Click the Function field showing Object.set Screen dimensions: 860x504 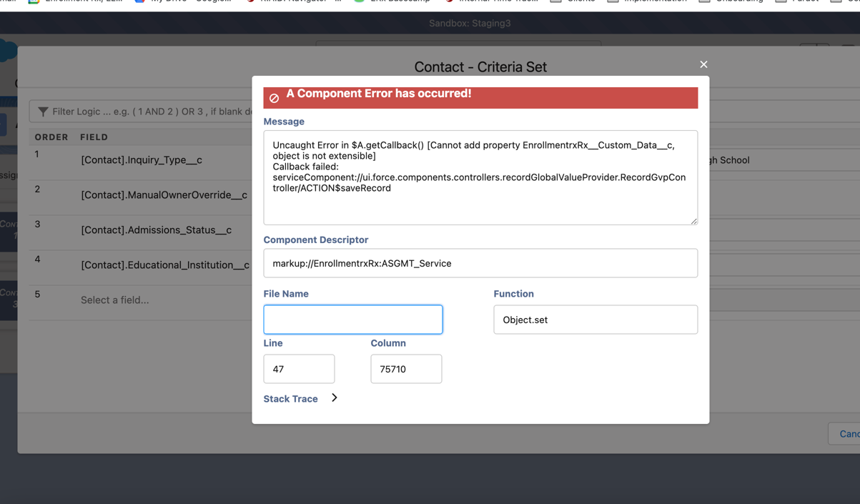(595, 320)
